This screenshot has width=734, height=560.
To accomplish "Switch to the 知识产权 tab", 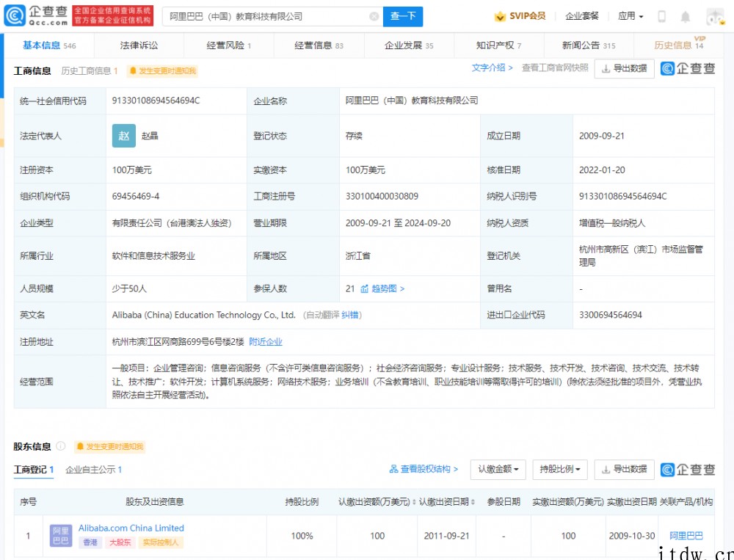I will (498, 46).
